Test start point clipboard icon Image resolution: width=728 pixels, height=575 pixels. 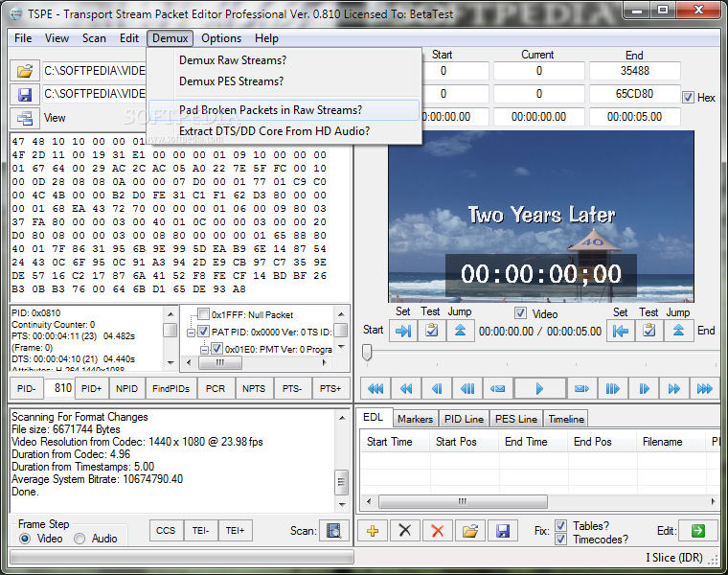[432, 331]
